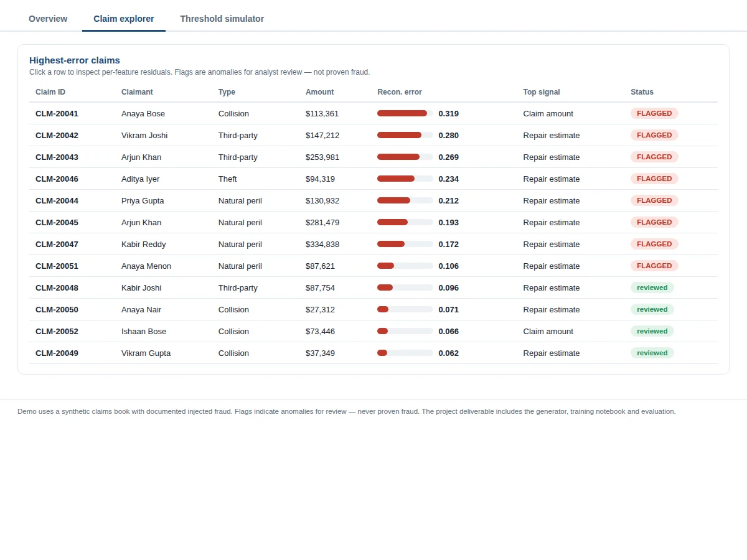Switch to the Overview tab

tap(48, 19)
